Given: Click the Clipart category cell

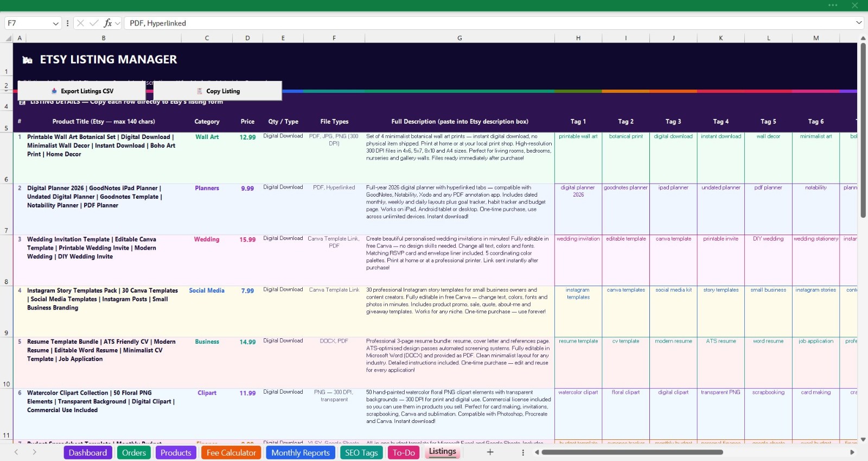Looking at the screenshot, I should tap(207, 413).
